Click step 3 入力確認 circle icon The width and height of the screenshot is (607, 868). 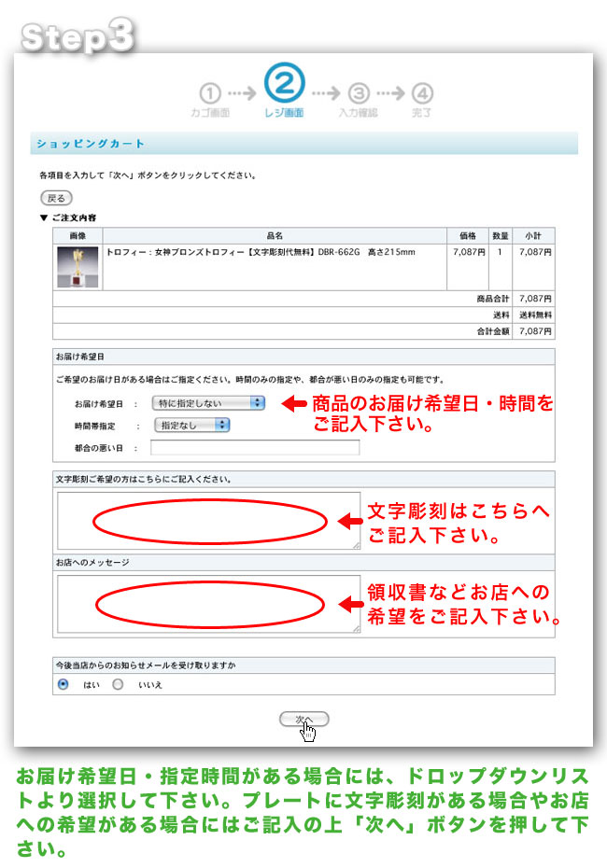359,93
